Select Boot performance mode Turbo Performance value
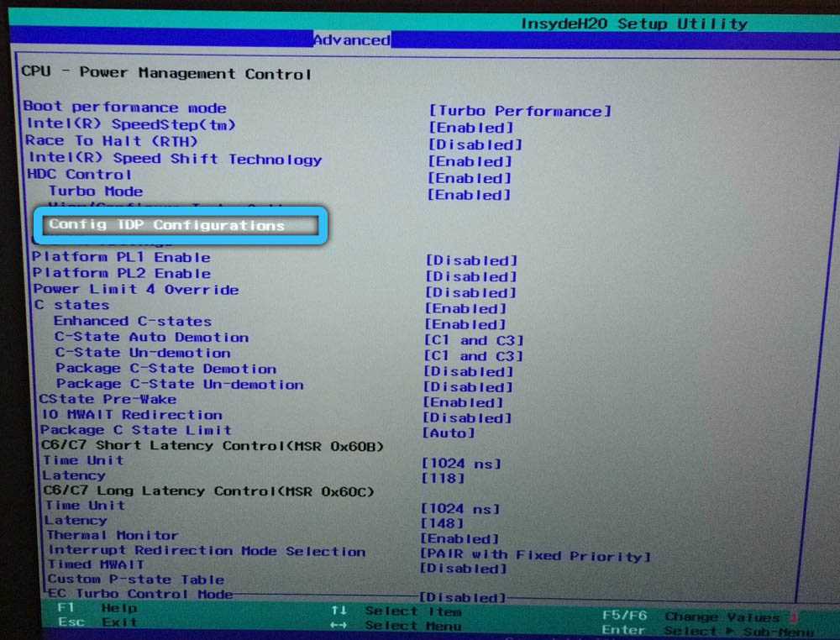The width and height of the screenshot is (840, 640). click(519, 111)
